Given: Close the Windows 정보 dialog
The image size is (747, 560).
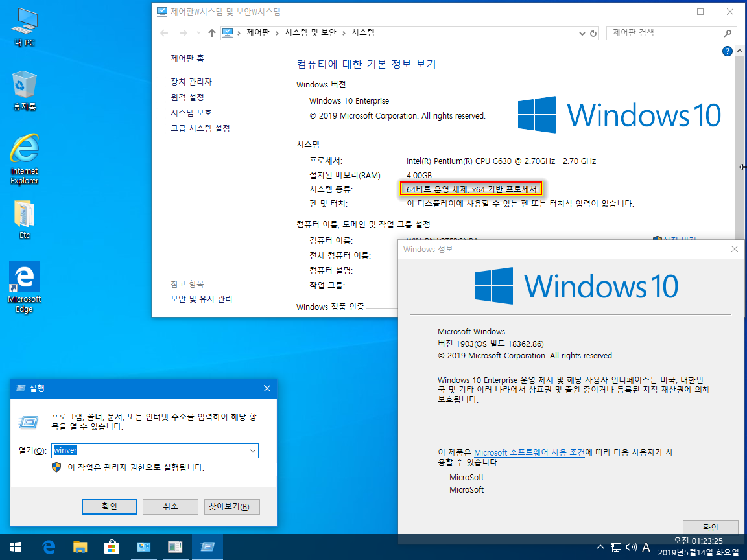Looking at the screenshot, I should (735, 249).
